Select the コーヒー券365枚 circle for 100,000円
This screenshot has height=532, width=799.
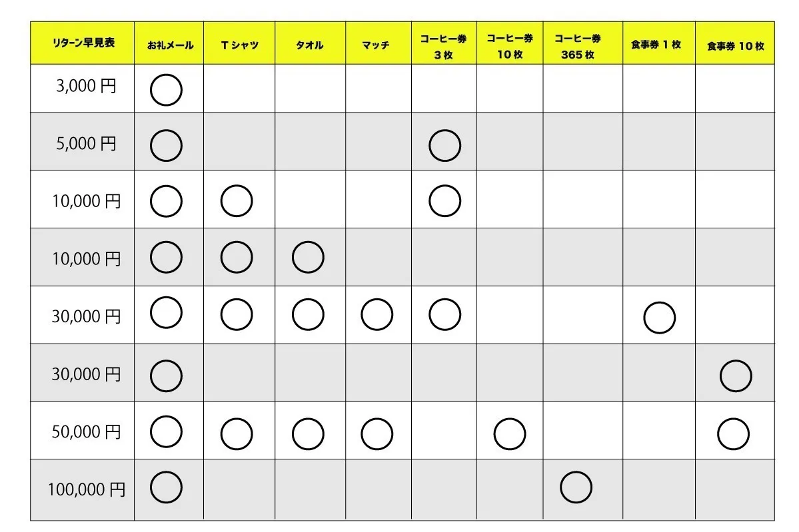coord(576,487)
